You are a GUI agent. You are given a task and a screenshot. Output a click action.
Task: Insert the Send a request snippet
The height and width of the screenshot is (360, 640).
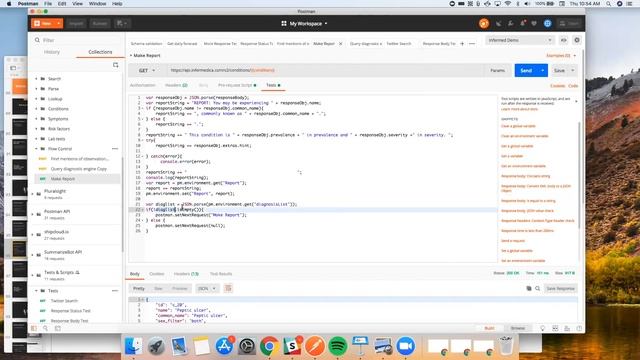point(513,241)
